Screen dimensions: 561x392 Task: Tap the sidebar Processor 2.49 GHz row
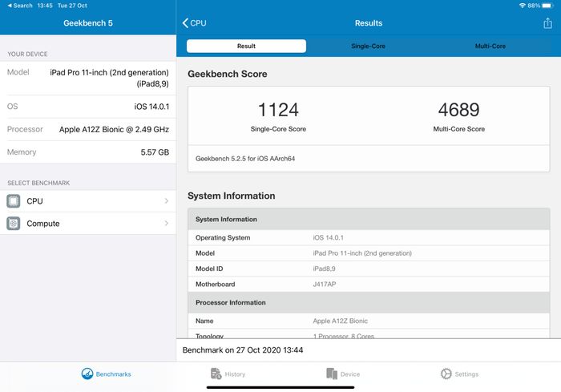click(x=88, y=129)
